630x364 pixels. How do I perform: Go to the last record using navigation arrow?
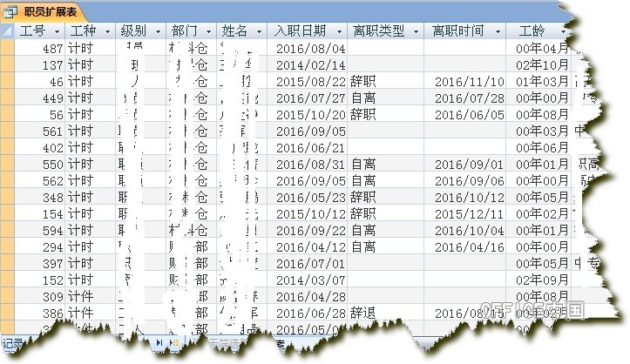point(159,342)
